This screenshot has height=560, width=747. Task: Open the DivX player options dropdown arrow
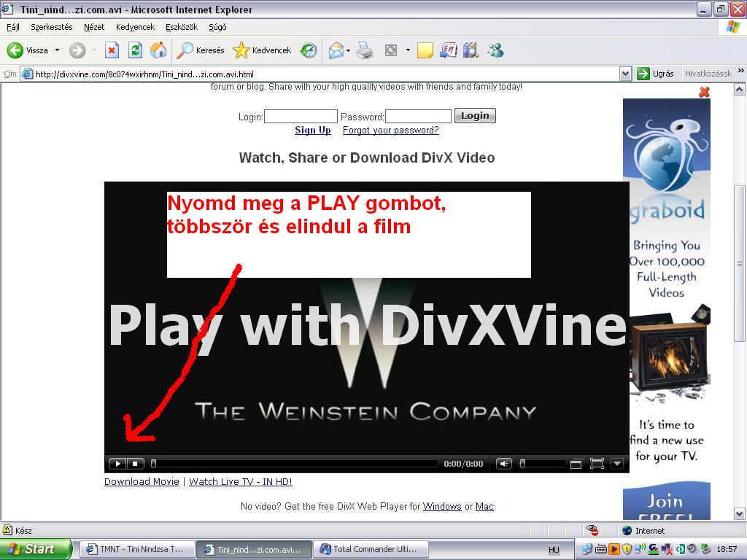tap(616, 464)
